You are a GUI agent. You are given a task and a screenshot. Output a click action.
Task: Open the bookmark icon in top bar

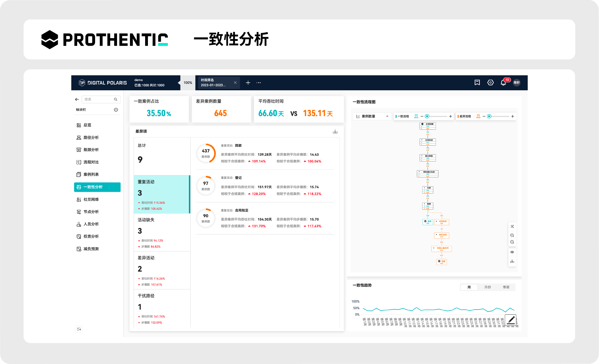pyautogui.click(x=477, y=82)
